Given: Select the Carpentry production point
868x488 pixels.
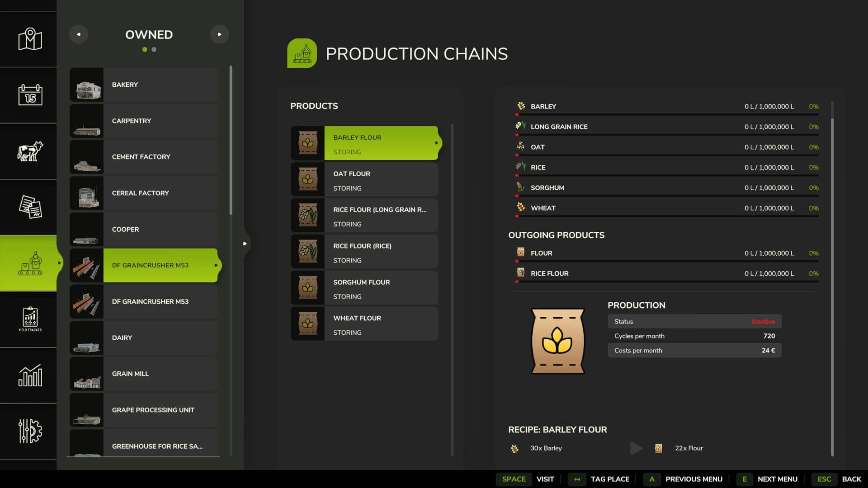Looking at the screenshot, I should click(144, 121).
